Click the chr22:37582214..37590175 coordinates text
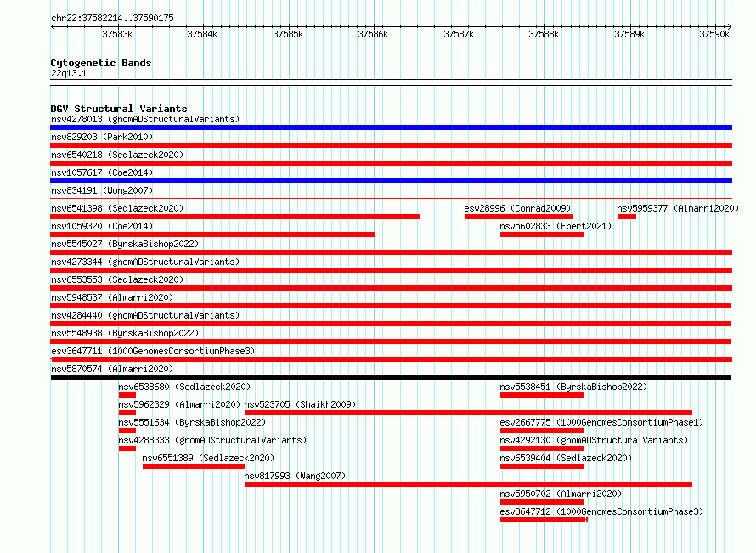The width and height of the screenshot is (756, 553). [112, 19]
